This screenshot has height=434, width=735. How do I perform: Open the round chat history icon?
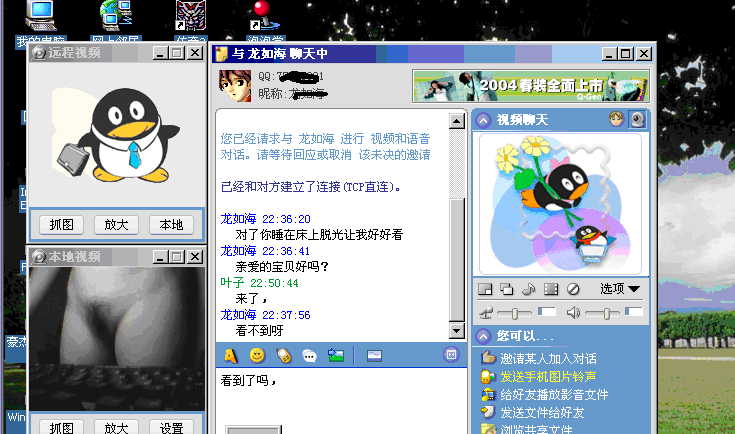coord(451,354)
